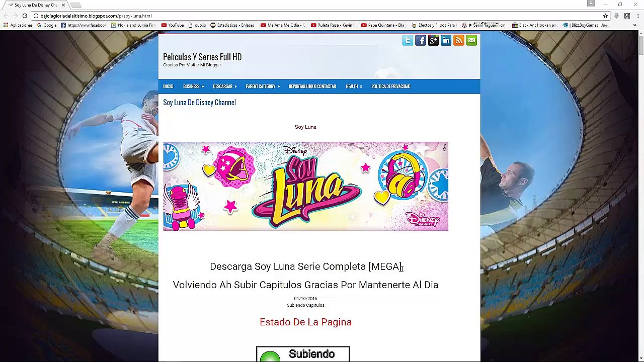
Task: Expand the HEALTH menu
Action: (x=354, y=86)
